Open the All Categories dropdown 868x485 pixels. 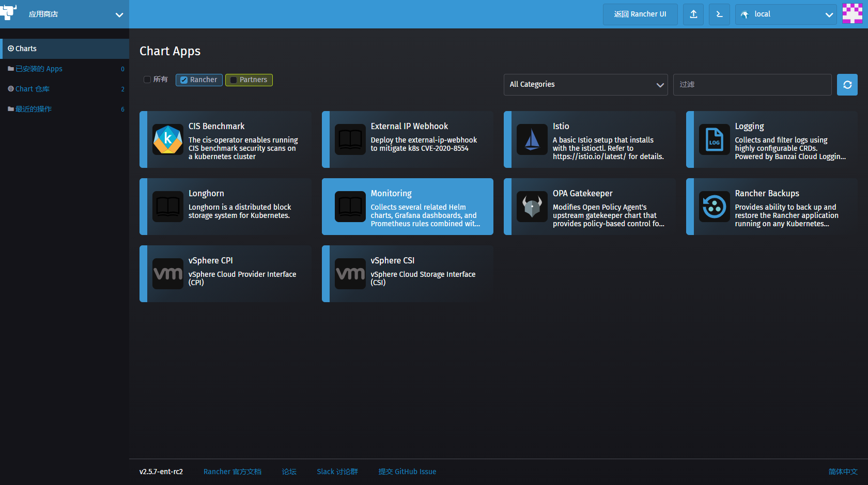[x=586, y=85]
